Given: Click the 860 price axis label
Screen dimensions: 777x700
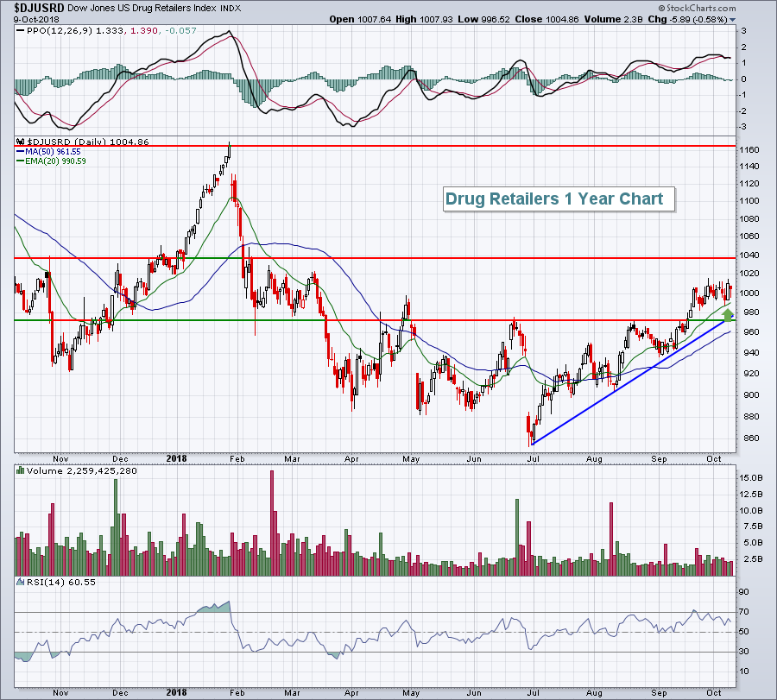Looking at the screenshot, I should pos(752,438).
